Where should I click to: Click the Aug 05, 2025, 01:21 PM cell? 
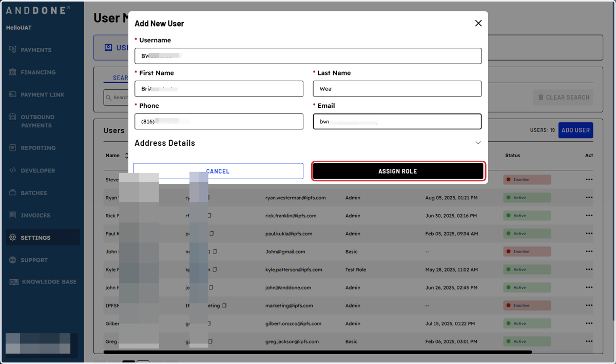451,198
